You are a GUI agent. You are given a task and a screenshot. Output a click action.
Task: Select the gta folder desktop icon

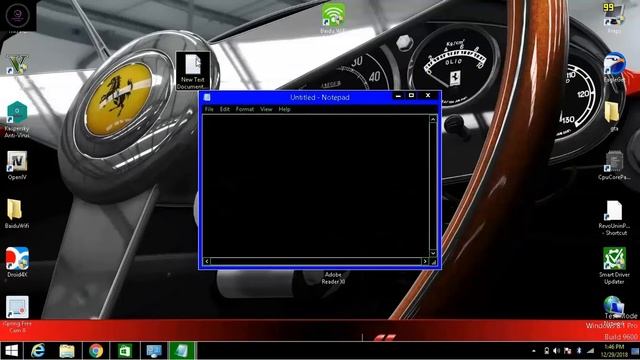point(613,116)
